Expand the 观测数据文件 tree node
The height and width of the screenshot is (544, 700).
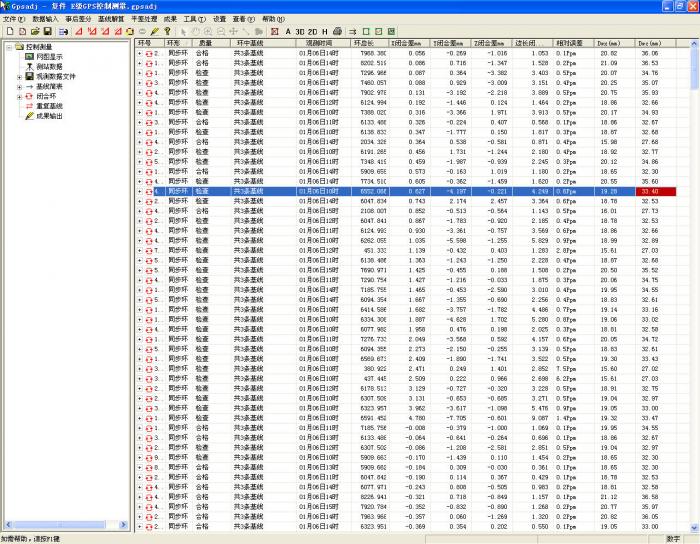[18, 76]
